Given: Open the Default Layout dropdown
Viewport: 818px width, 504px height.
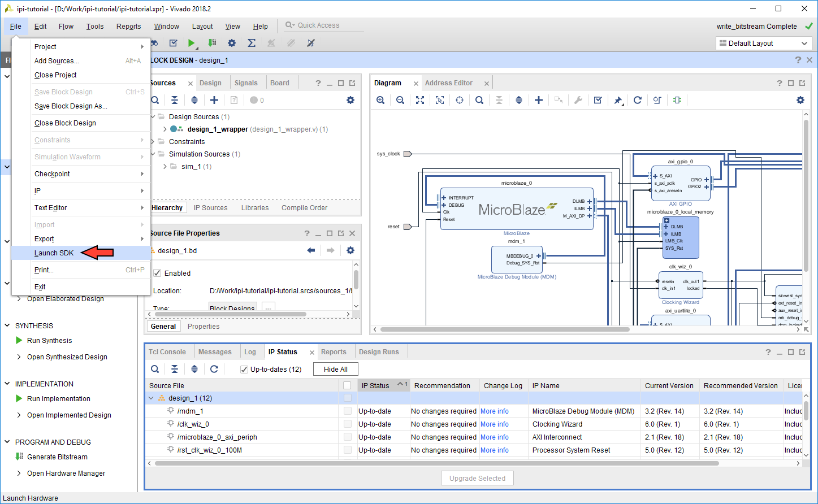Looking at the screenshot, I should click(x=764, y=44).
